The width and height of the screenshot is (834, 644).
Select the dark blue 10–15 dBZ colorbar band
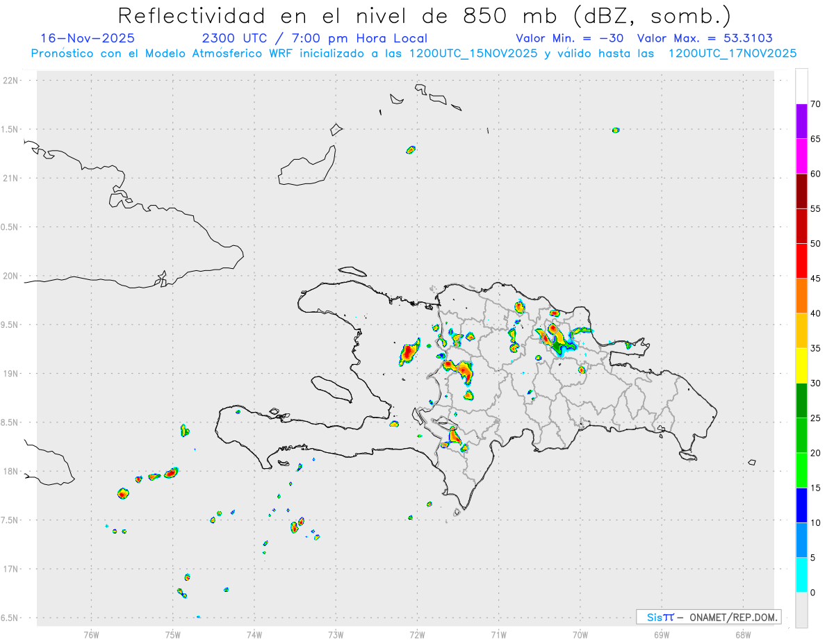point(801,505)
